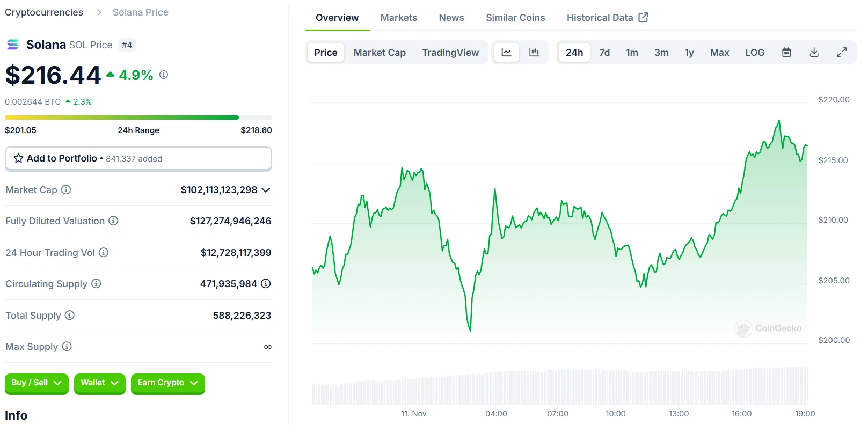The width and height of the screenshot is (868, 425).
Task: Click the 24h Range progress bar
Action: [x=138, y=118]
